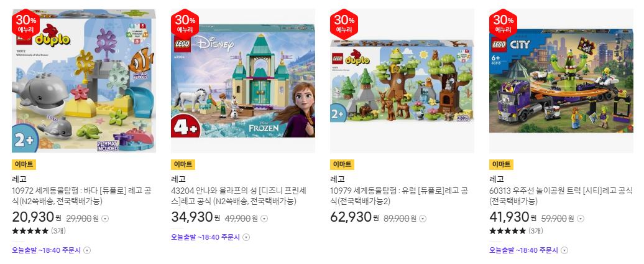
Task: Open the 43204 안나와 올라프의 성 product link
Action: [239, 196]
